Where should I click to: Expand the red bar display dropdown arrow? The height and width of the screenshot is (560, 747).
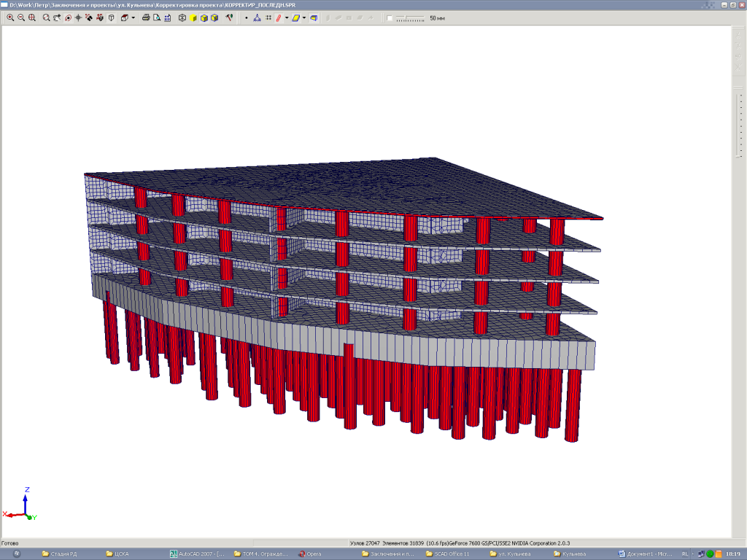pyautogui.click(x=286, y=17)
